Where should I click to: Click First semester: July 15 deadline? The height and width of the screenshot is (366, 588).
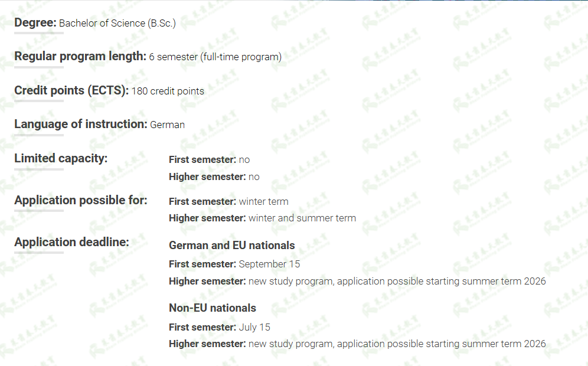[x=220, y=328]
